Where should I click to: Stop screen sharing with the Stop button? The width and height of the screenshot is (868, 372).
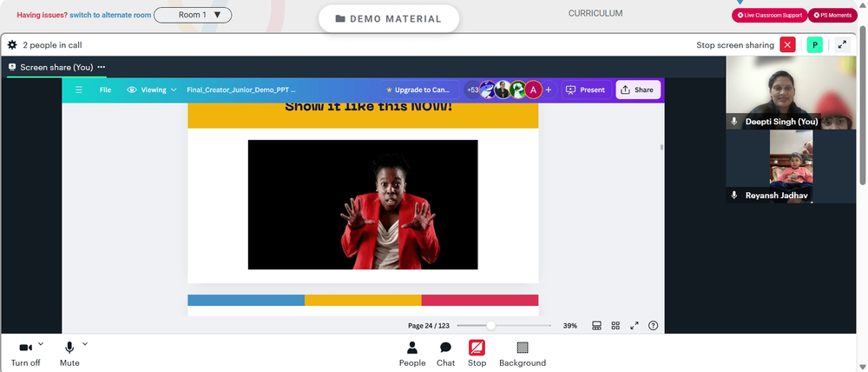click(477, 354)
